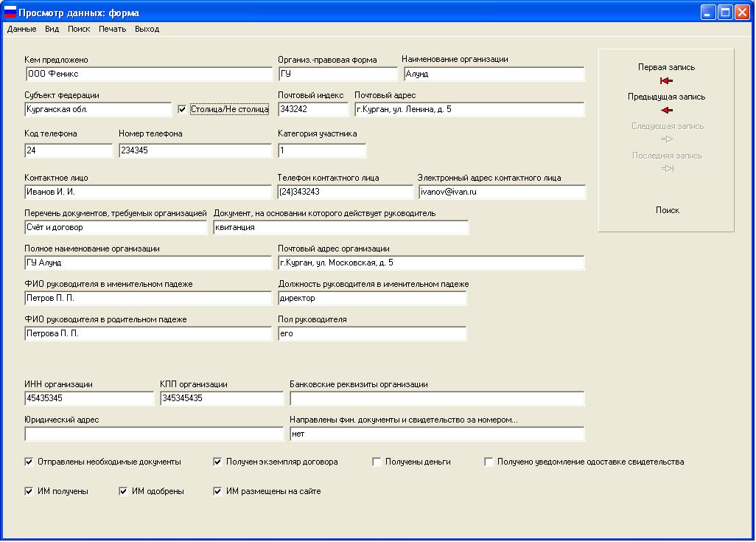The height and width of the screenshot is (542, 756).
Task: Click the Организ.-правовая форма field
Action: [337, 74]
